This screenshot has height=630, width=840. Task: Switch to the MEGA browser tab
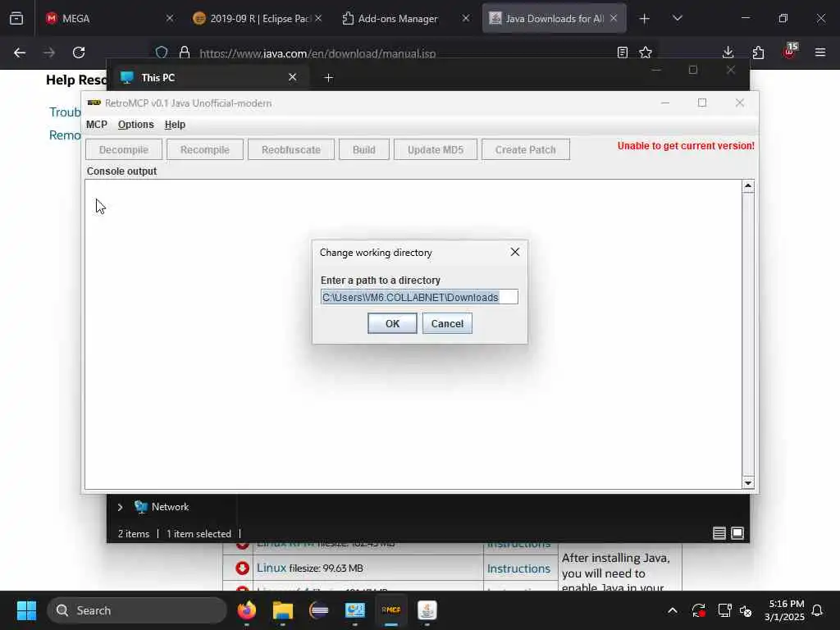107,18
